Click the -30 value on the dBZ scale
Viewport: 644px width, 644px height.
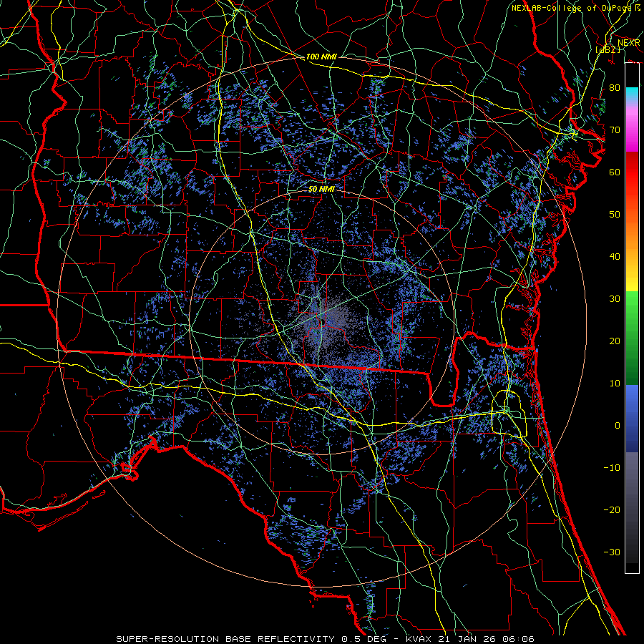612,552
